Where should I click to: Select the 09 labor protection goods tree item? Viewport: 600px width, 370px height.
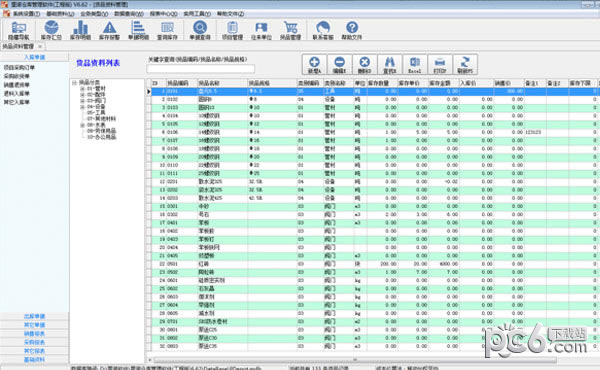click(101, 131)
